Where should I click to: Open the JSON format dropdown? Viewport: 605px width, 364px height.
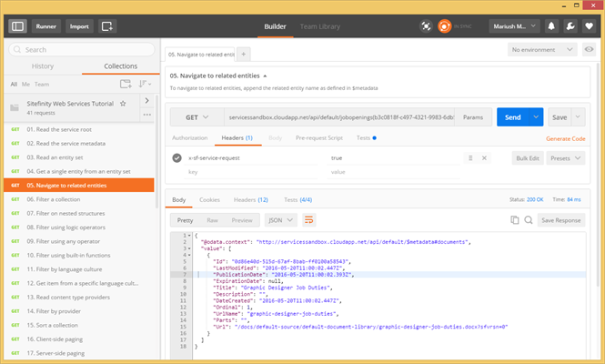pos(281,219)
